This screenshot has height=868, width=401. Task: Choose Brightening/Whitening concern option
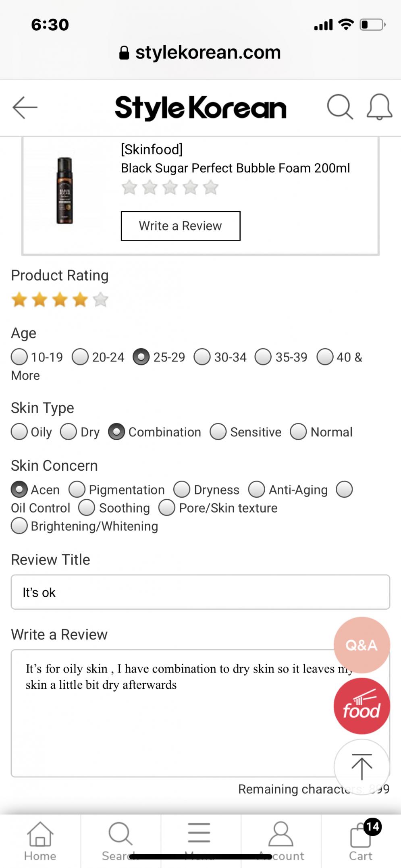point(19,526)
